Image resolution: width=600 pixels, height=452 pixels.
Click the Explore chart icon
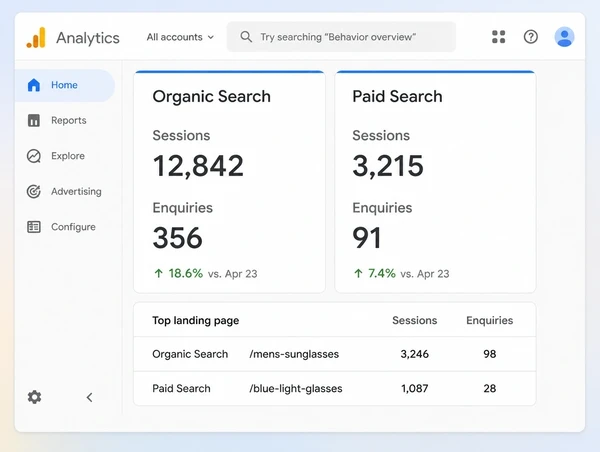pos(34,156)
